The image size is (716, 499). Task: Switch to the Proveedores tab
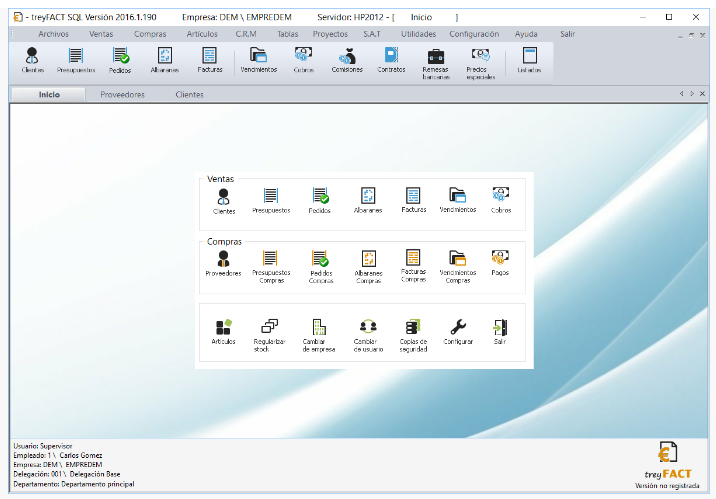pyautogui.click(x=122, y=95)
